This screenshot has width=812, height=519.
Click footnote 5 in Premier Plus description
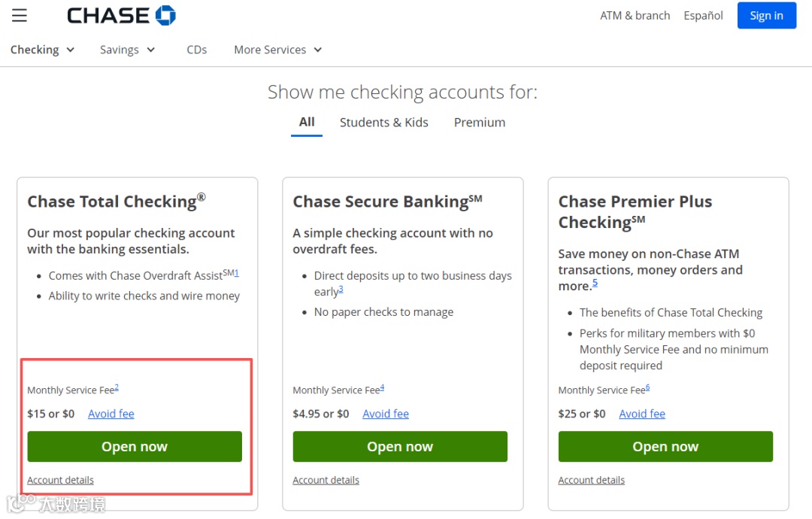pos(595,283)
